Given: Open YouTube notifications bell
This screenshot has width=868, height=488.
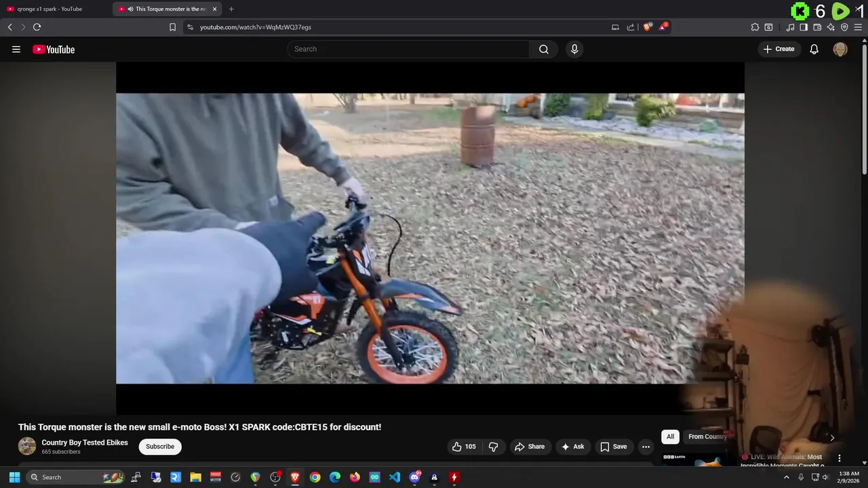Looking at the screenshot, I should click(x=814, y=49).
